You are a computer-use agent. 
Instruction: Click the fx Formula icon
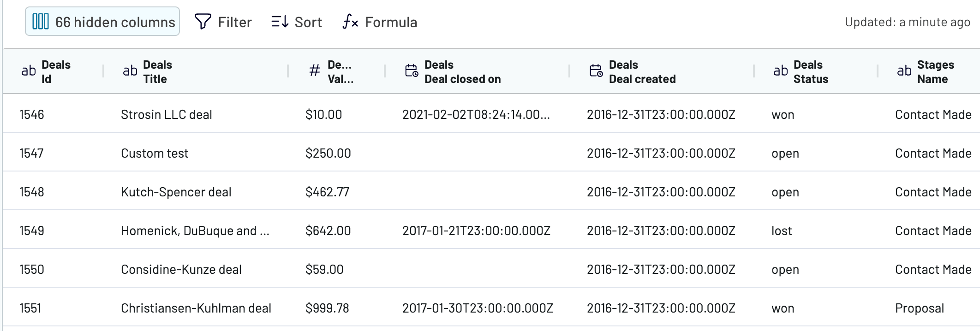click(351, 22)
